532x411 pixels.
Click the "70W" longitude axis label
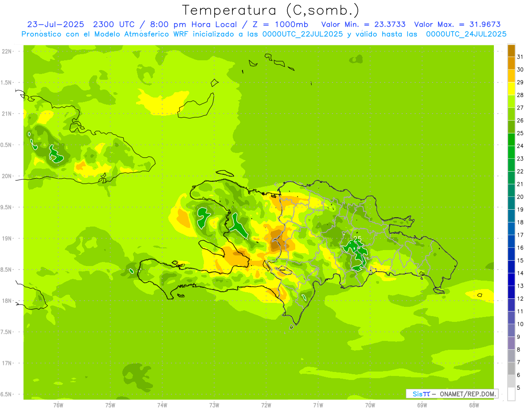pos(370,405)
